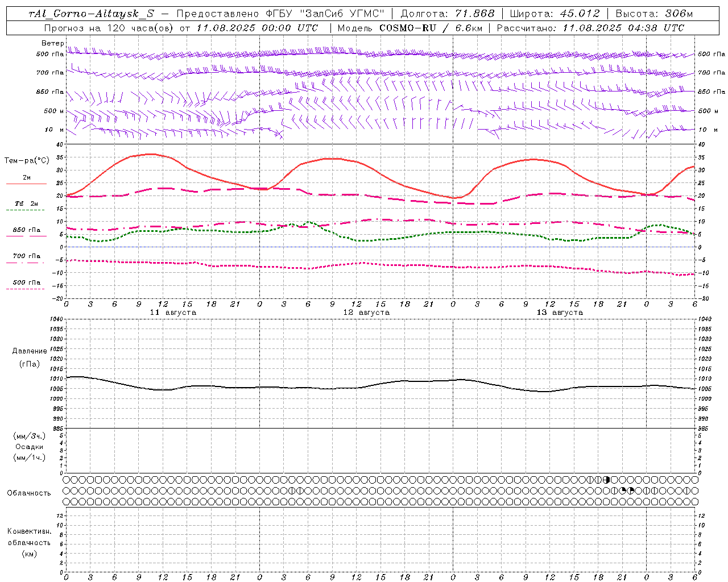Click the (гПа) unit label under Давление
Screen dimensions: 728x582
coord(30,364)
